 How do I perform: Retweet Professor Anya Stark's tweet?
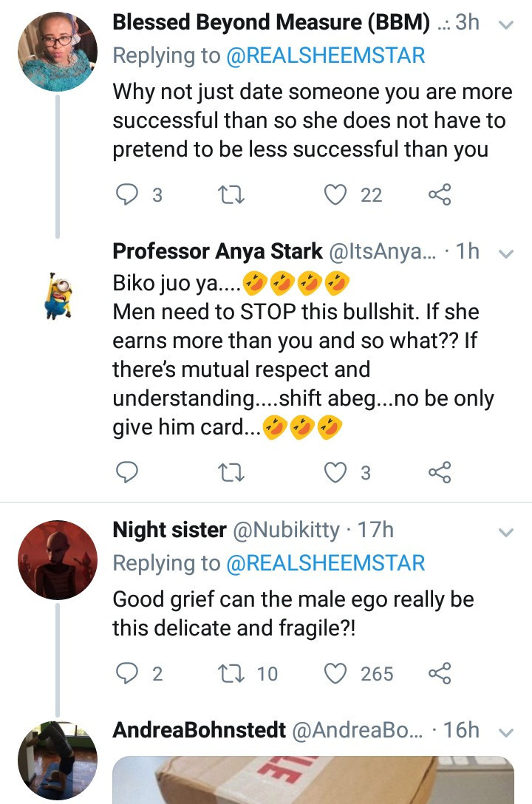(231, 472)
